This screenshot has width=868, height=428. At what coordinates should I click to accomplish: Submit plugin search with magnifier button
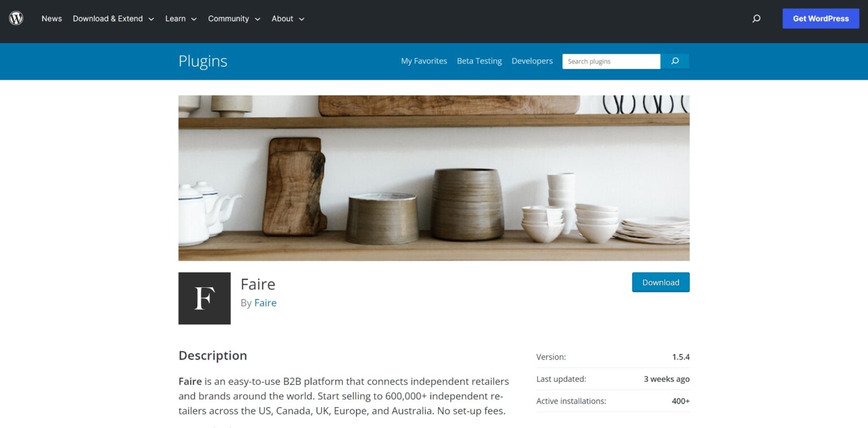[x=675, y=61]
